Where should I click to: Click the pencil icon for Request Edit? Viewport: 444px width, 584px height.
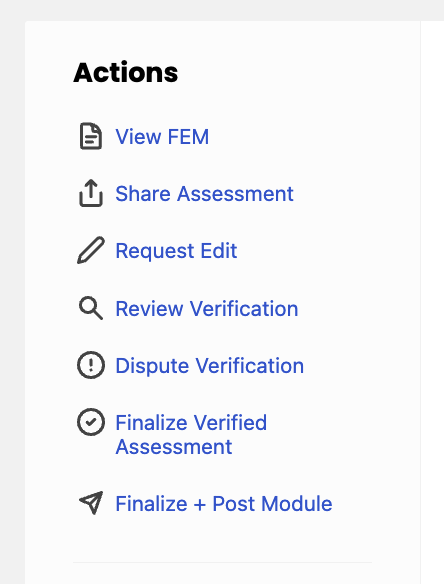91,250
